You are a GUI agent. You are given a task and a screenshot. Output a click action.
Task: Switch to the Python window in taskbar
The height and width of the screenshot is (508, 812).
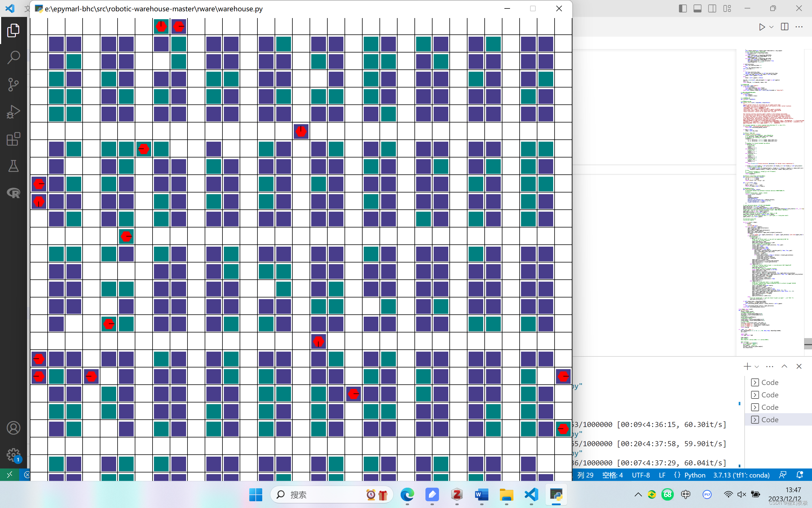(x=556, y=494)
